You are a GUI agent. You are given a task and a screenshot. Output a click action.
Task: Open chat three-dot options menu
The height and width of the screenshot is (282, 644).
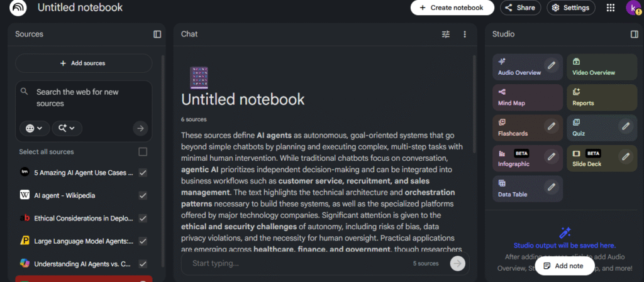[465, 34]
